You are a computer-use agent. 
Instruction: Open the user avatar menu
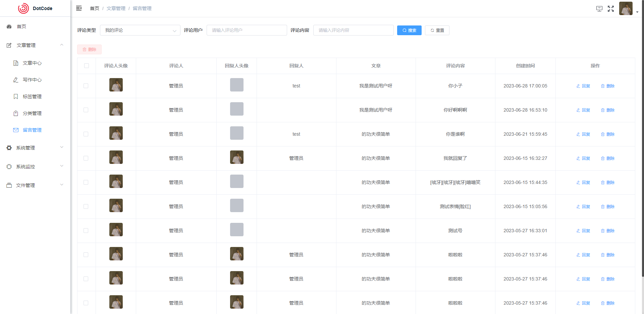tap(626, 9)
